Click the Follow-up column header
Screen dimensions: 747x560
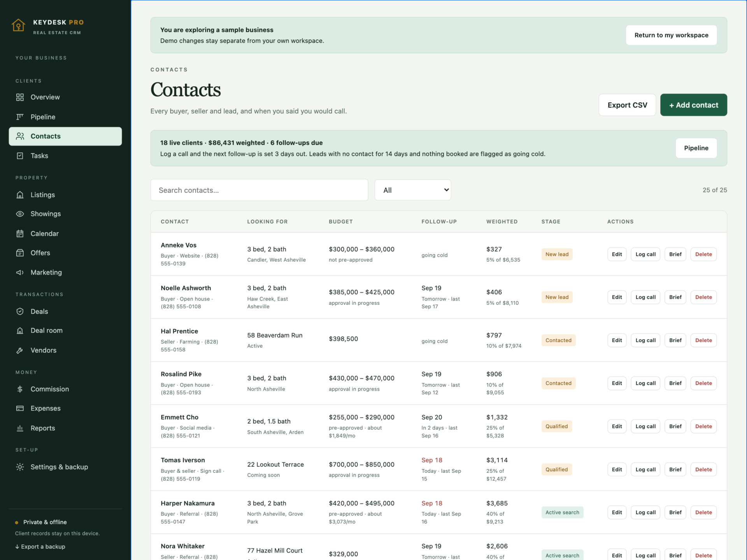click(439, 222)
